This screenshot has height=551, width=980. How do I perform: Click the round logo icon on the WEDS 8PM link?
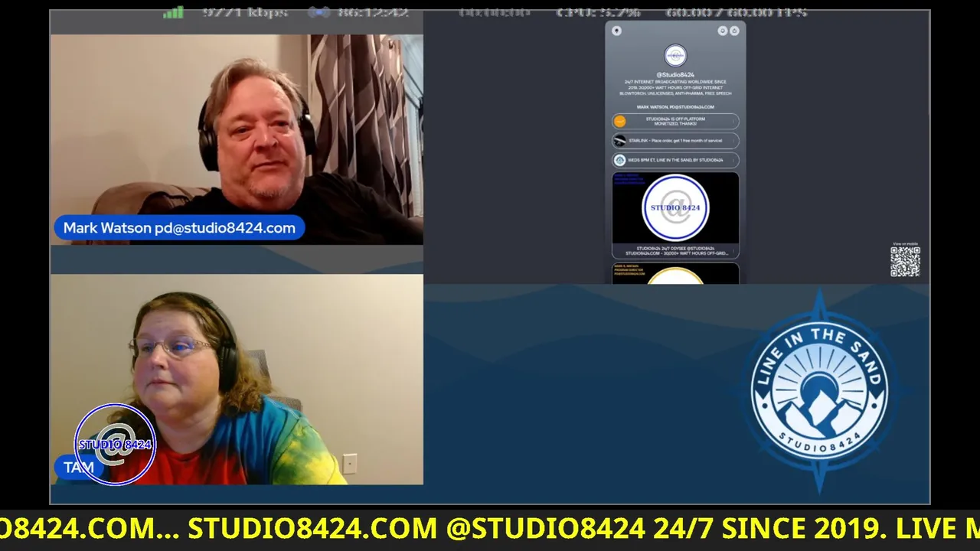pos(620,160)
